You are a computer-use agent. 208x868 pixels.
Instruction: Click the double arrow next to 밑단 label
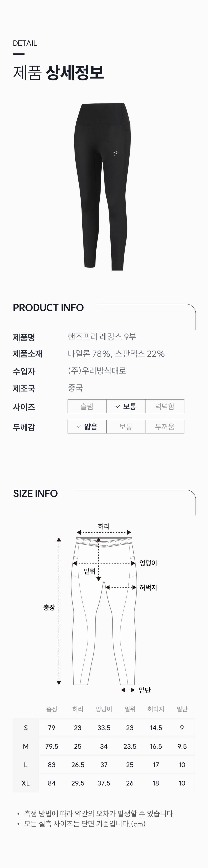point(128,690)
